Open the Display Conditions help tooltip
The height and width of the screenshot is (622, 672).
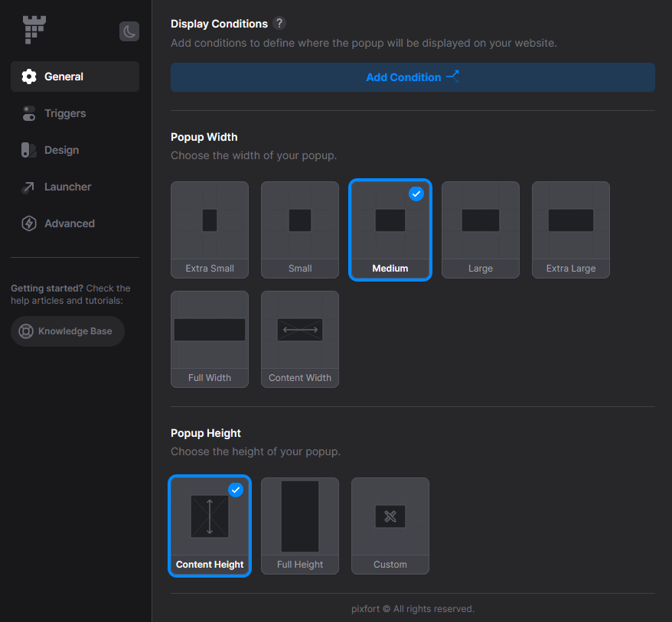[x=279, y=23]
